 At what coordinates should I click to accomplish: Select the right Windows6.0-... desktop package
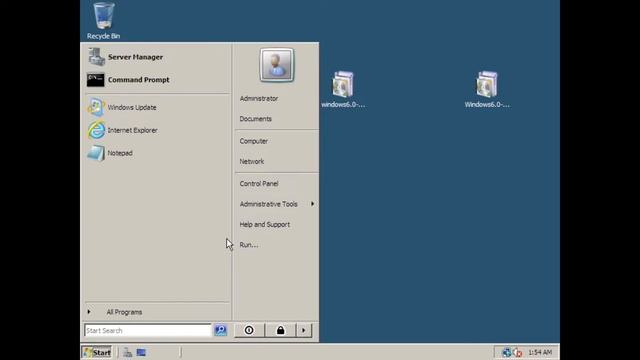coord(487,89)
